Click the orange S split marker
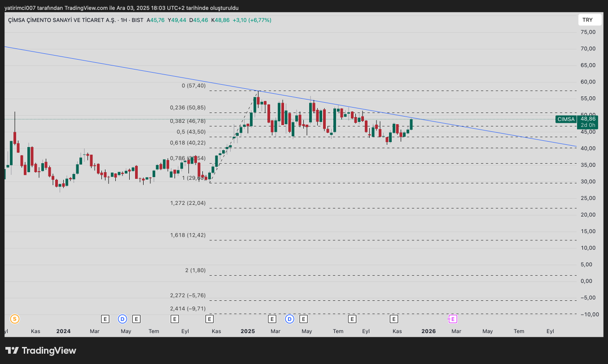Screen dimensions: 608x364 [x=15, y=319]
